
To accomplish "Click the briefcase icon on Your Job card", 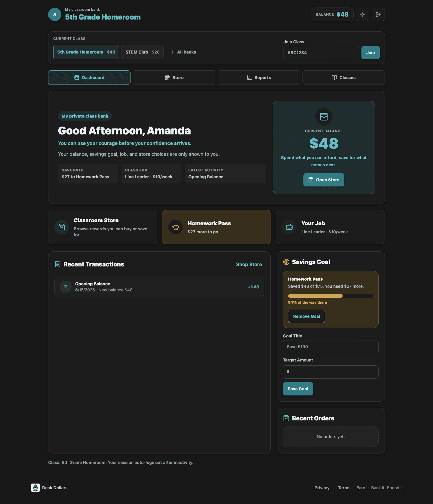I will (289, 227).
